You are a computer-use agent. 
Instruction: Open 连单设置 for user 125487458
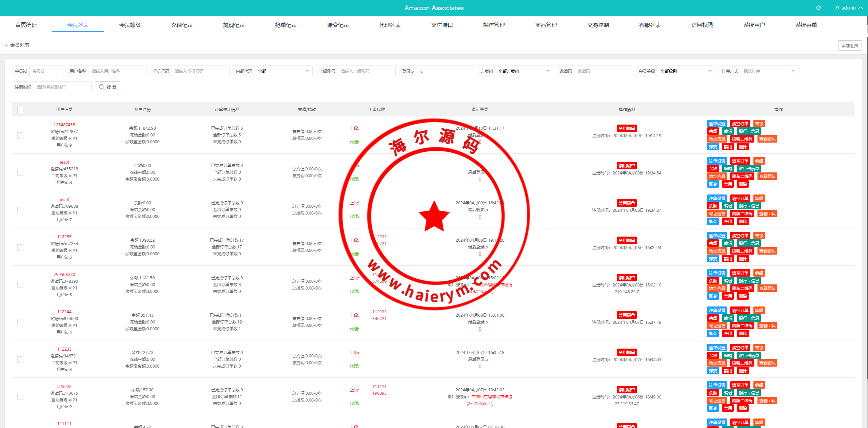(x=717, y=124)
